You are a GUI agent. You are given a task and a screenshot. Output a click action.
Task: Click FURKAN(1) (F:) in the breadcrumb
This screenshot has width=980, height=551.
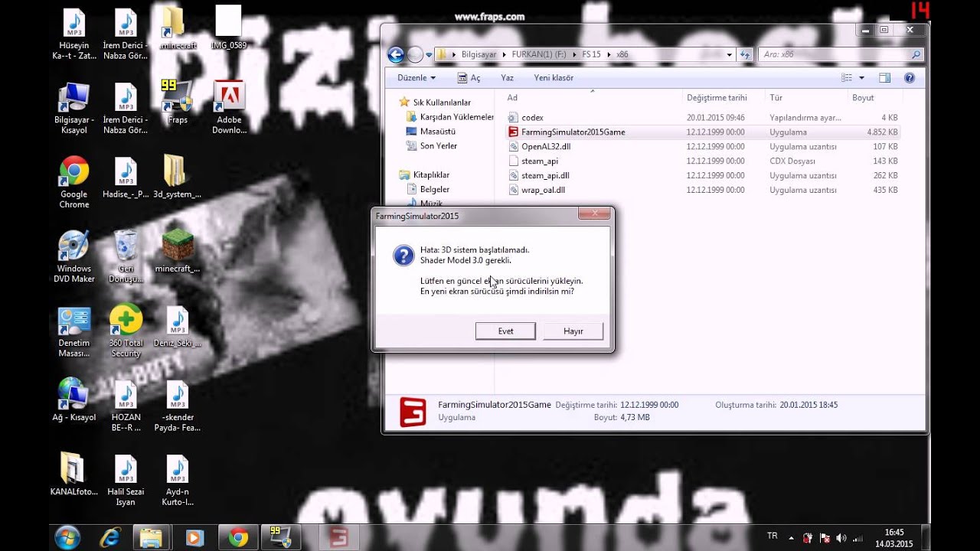tap(539, 54)
